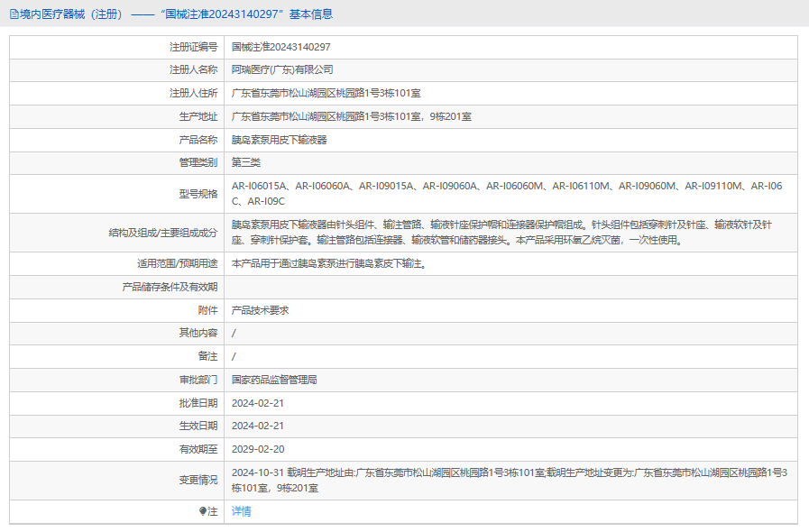Select registration number value 国械注准20243140297
Viewport: 809px width, 532px height.
coord(280,47)
